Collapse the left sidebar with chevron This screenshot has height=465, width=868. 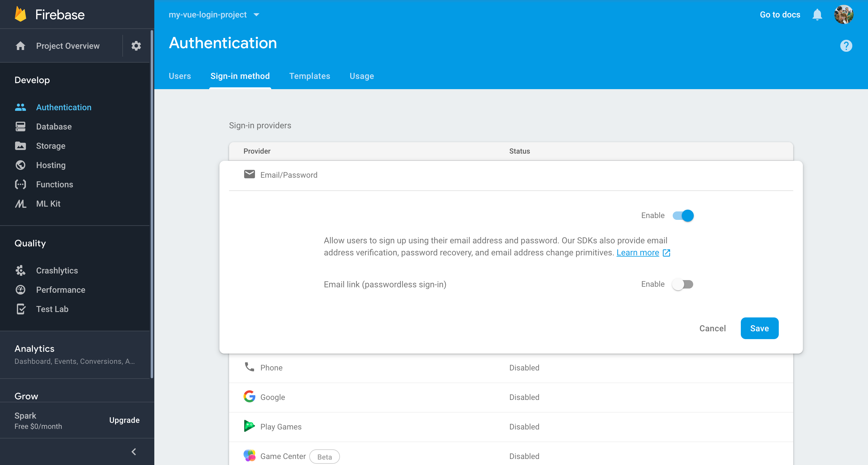134,451
